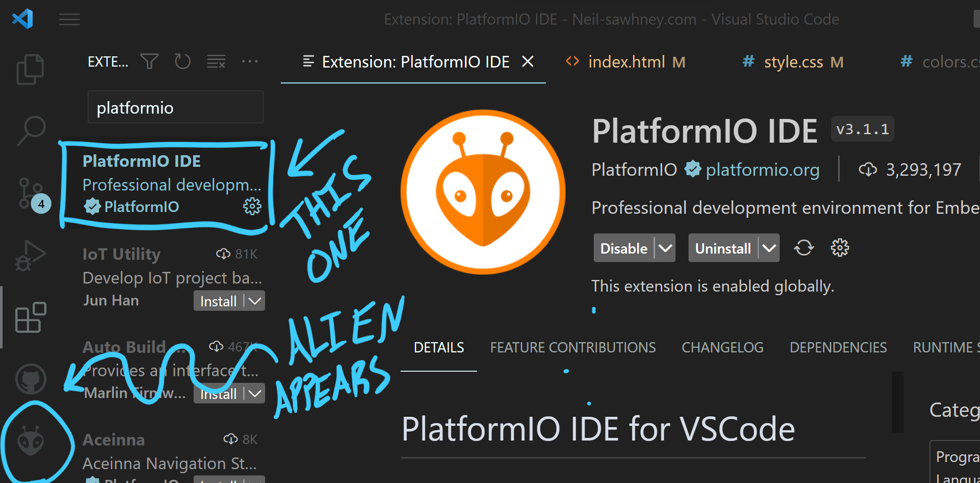The image size is (980, 483).
Task: Close the Extension: PlatformIO IDE tab
Action: (x=528, y=61)
